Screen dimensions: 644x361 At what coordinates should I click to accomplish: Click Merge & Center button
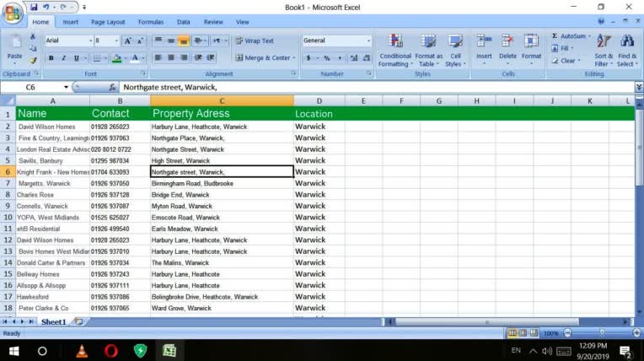[262, 58]
